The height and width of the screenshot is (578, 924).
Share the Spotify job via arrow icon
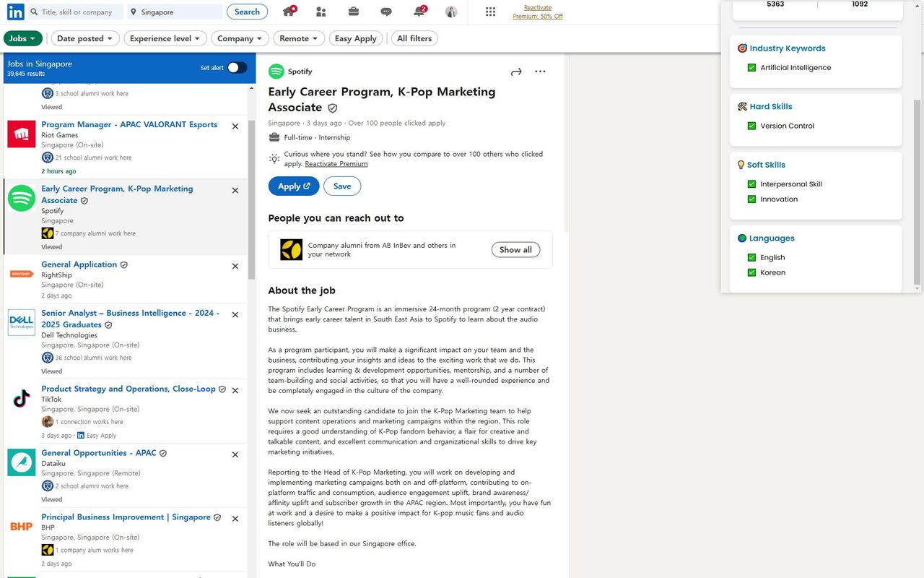click(516, 72)
